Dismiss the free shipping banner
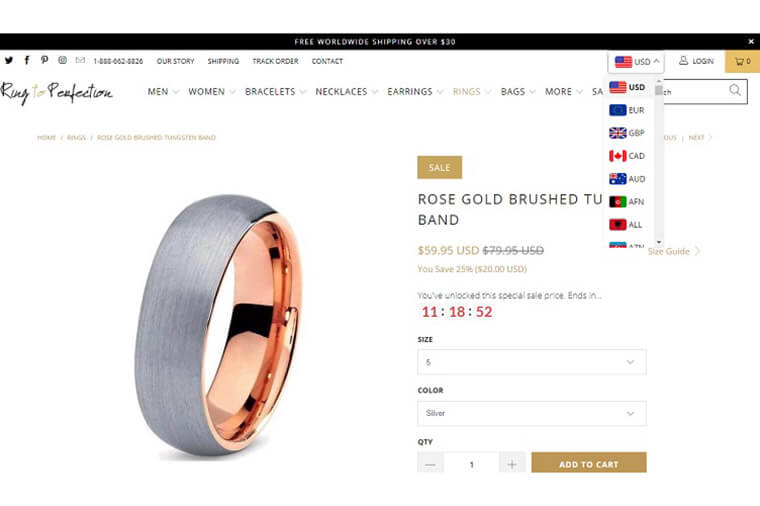Viewport: 760px width, 506px height. [751, 42]
